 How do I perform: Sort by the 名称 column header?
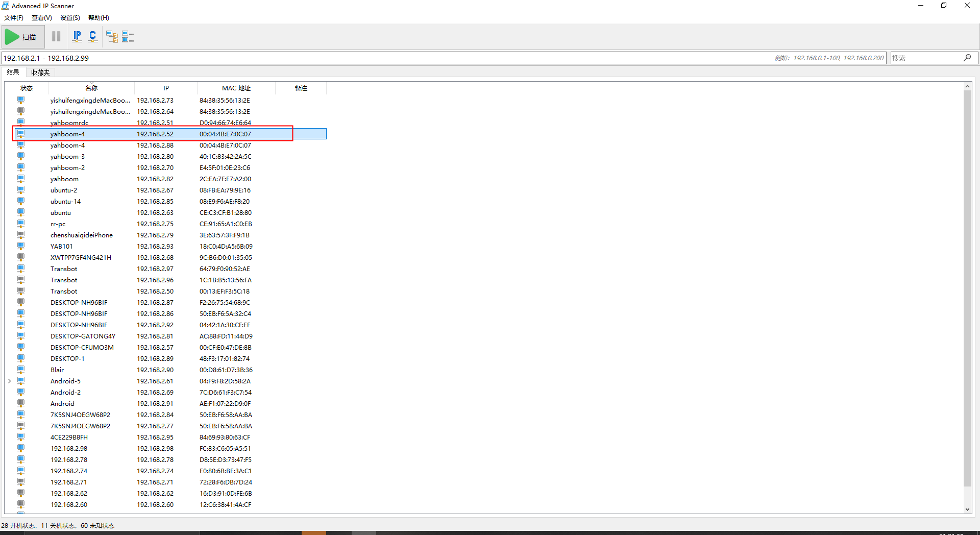pos(91,88)
